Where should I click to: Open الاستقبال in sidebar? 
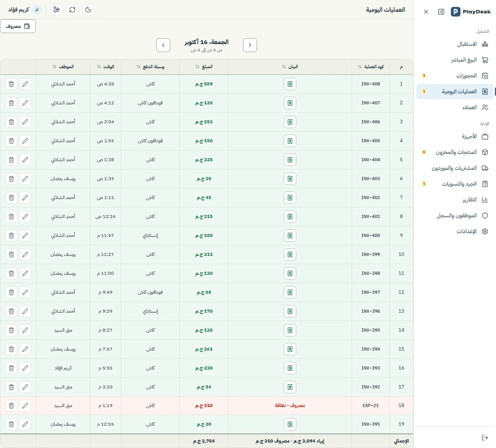tap(455, 44)
